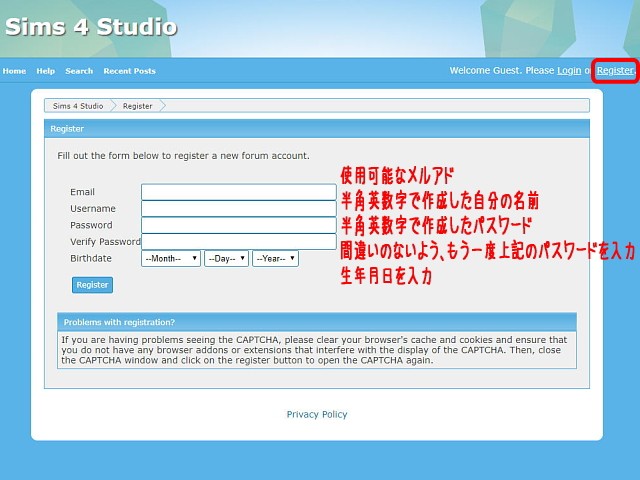Click the 'Fill out the form below' text
The image size is (640, 480).
coord(183,156)
